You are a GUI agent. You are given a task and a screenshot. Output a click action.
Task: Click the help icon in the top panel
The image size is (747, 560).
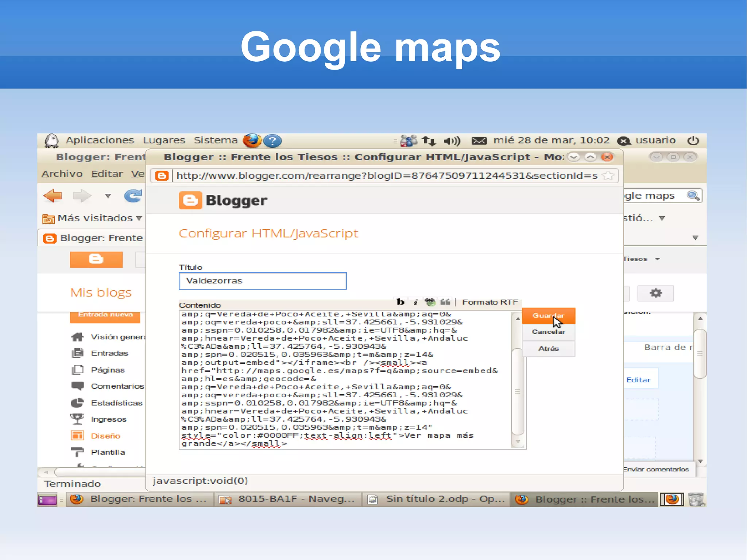pyautogui.click(x=272, y=140)
